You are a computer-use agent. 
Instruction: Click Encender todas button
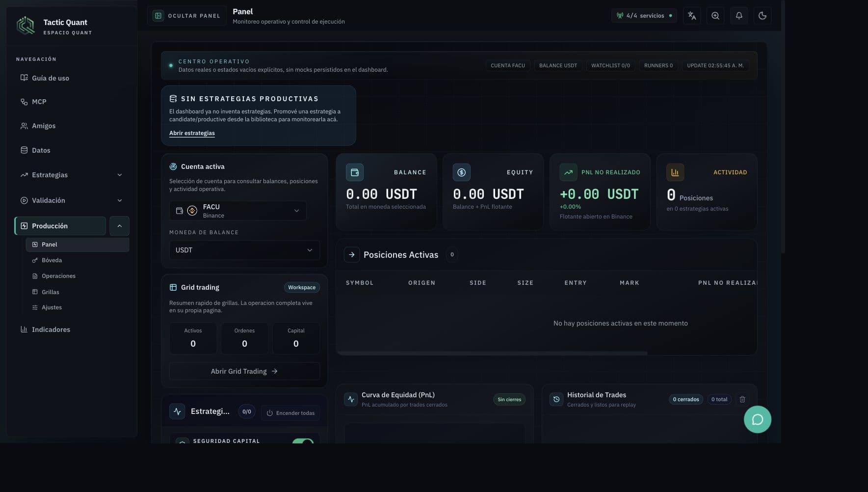(290, 413)
